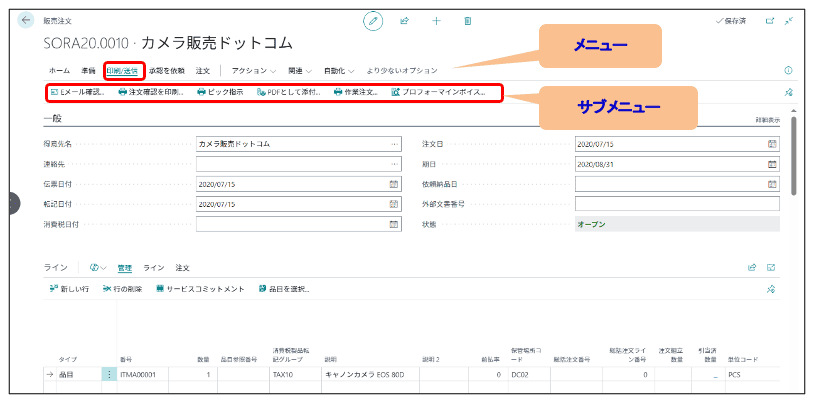
Task: Click the information circle icon
Action: (788, 70)
